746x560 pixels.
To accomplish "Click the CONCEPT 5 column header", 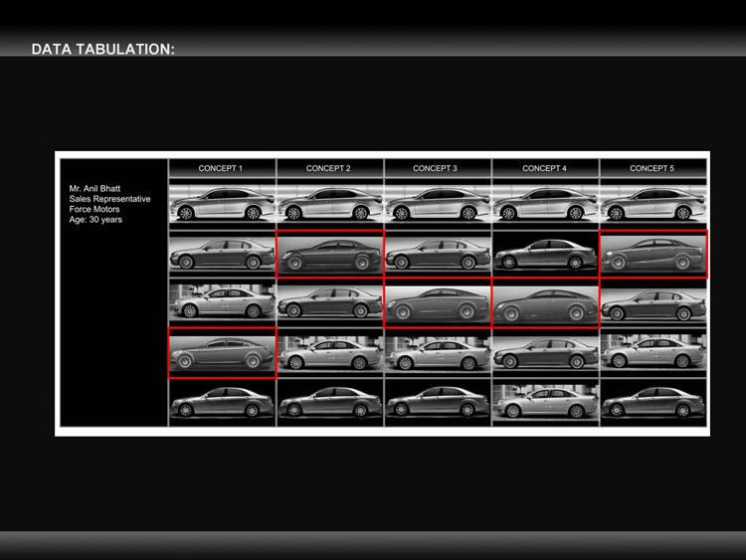I will (x=653, y=168).
